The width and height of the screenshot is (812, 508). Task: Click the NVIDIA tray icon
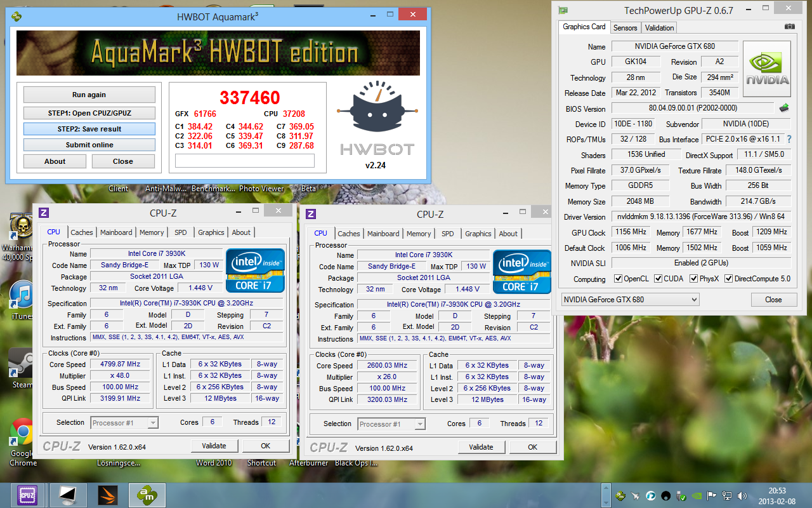[697, 495]
